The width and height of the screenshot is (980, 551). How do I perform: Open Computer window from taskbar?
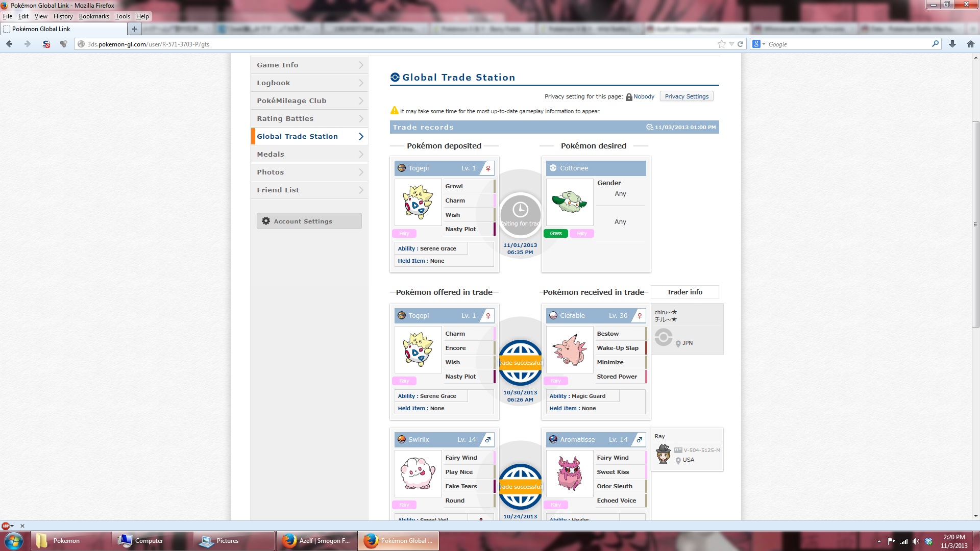[x=153, y=541]
